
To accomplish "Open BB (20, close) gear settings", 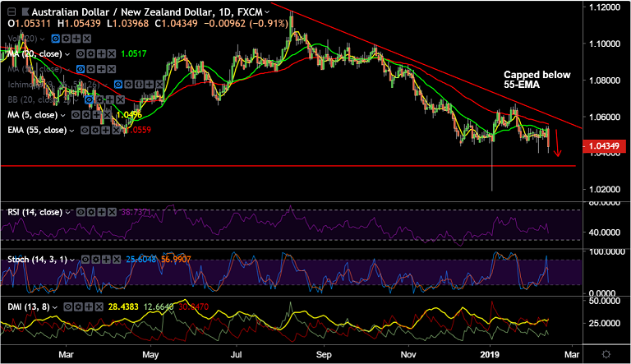I will pyautogui.click(x=99, y=100).
